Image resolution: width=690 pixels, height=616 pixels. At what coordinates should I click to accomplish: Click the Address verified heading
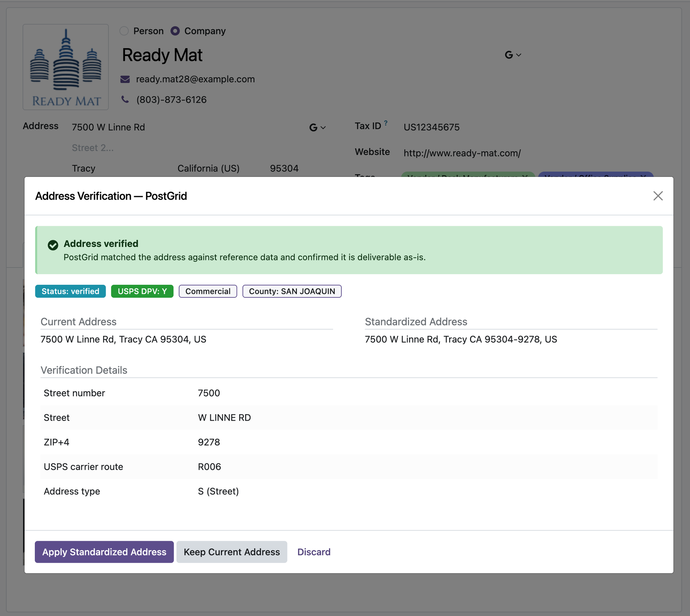pyautogui.click(x=101, y=244)
